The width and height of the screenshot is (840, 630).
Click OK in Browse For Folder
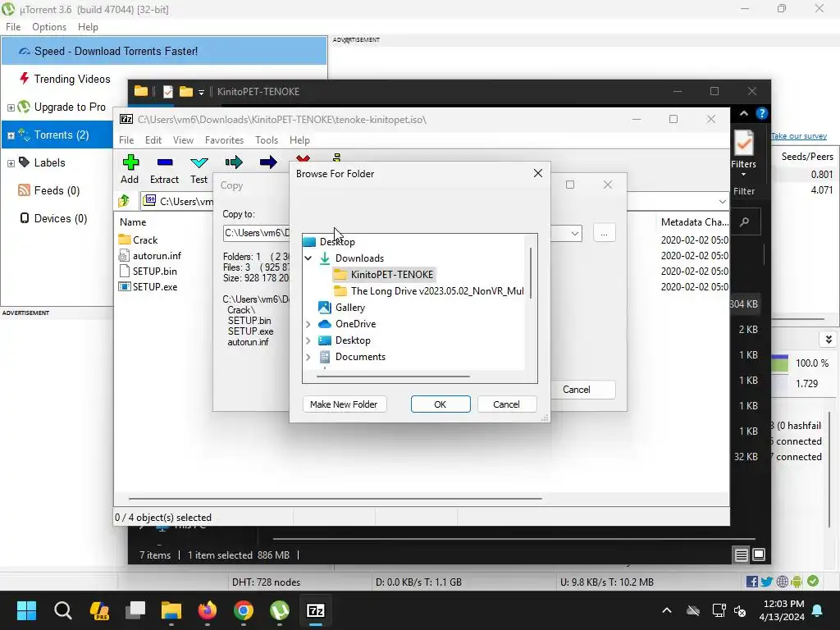(441, 404)
